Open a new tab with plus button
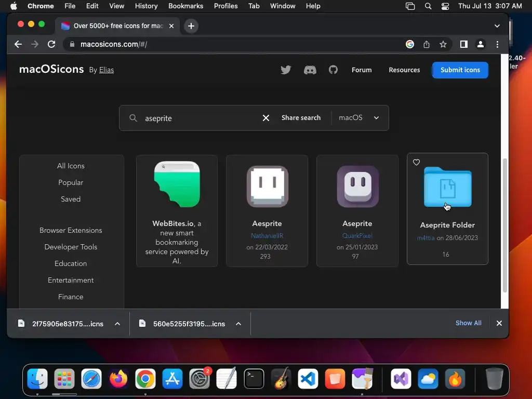 [191, 26]
